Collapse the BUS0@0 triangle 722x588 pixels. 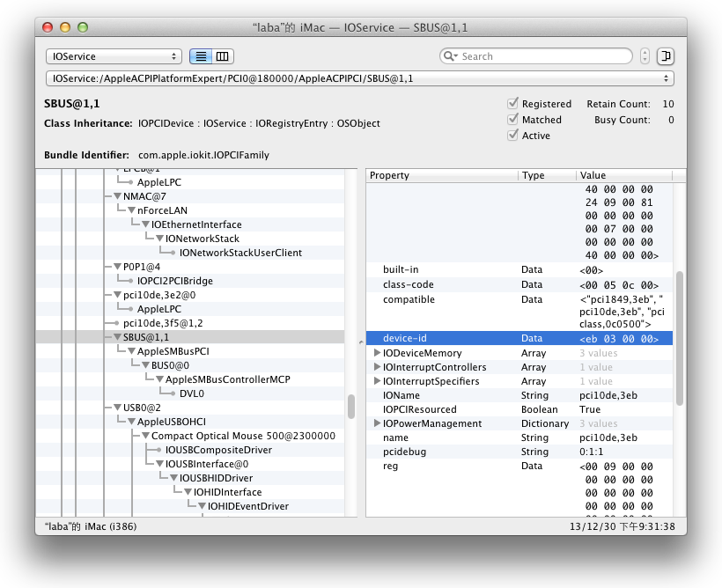click(145, 365)
